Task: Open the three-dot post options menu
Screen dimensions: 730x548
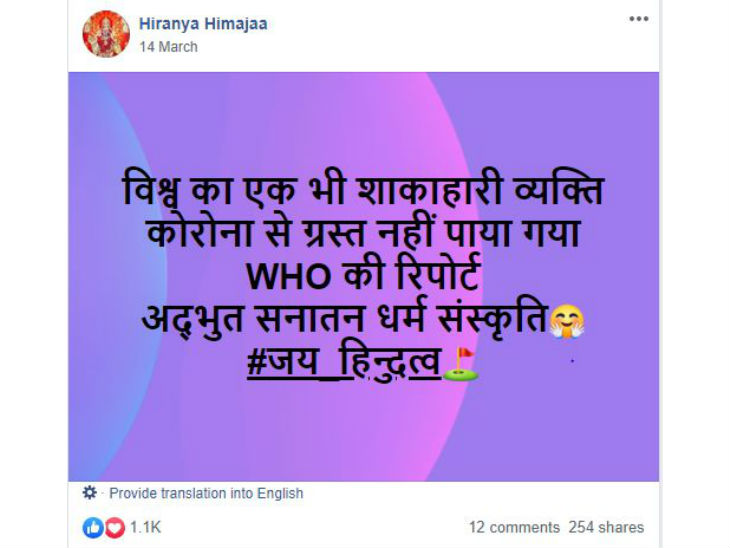Action: coord(638,19)
